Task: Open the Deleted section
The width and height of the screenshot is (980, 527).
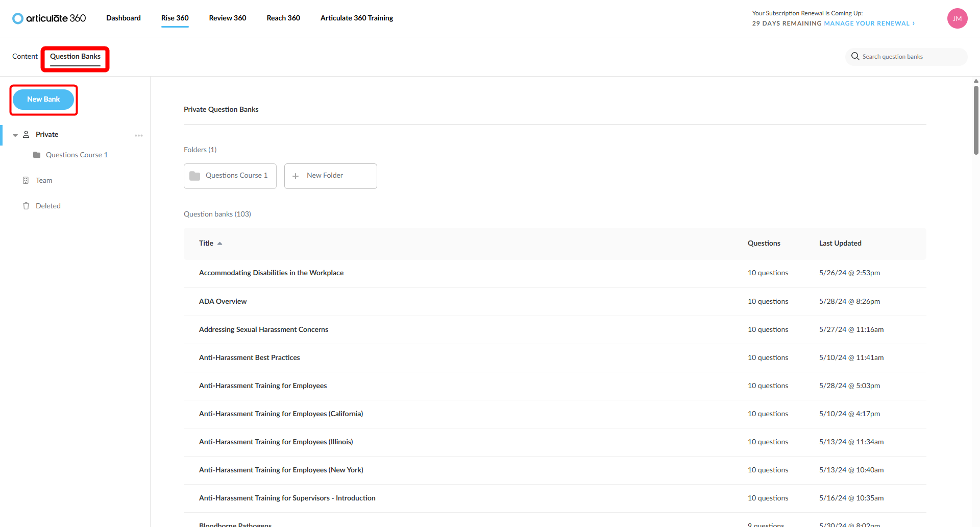Action: 48,206
